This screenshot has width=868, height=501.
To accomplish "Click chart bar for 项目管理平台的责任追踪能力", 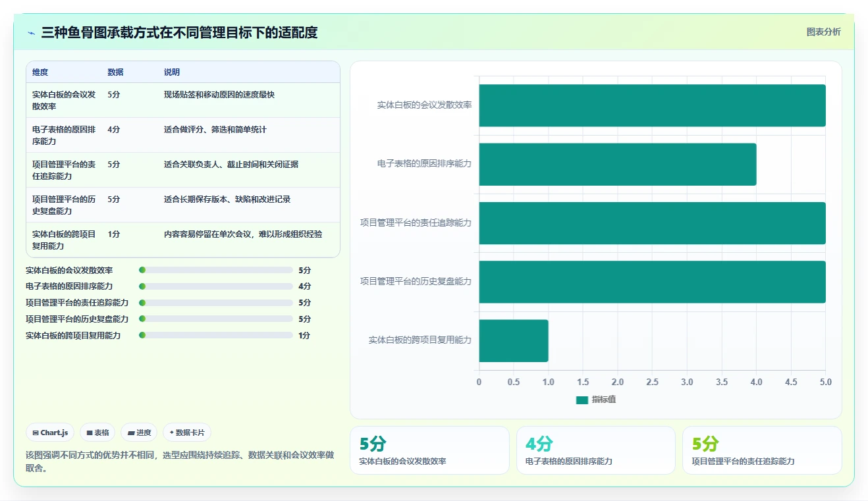I will (x=652, y=223).
